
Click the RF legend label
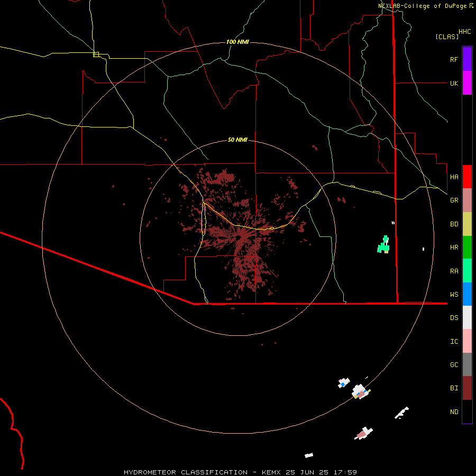point(454,59)
